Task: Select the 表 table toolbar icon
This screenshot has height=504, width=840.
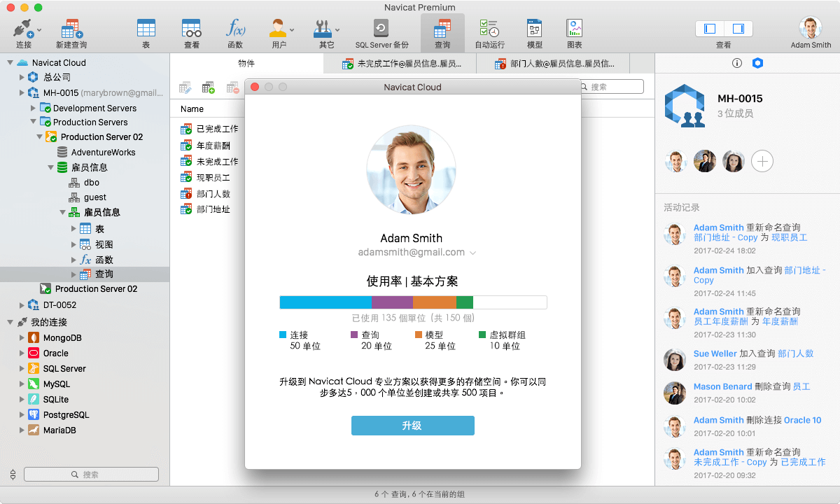Action: (146, 28)
